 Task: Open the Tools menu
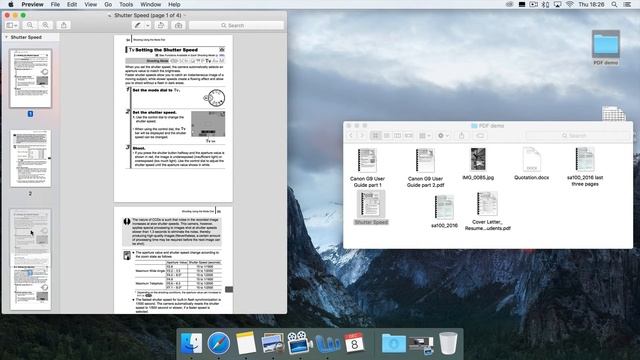pyautogui.click(x=126, y=4)
